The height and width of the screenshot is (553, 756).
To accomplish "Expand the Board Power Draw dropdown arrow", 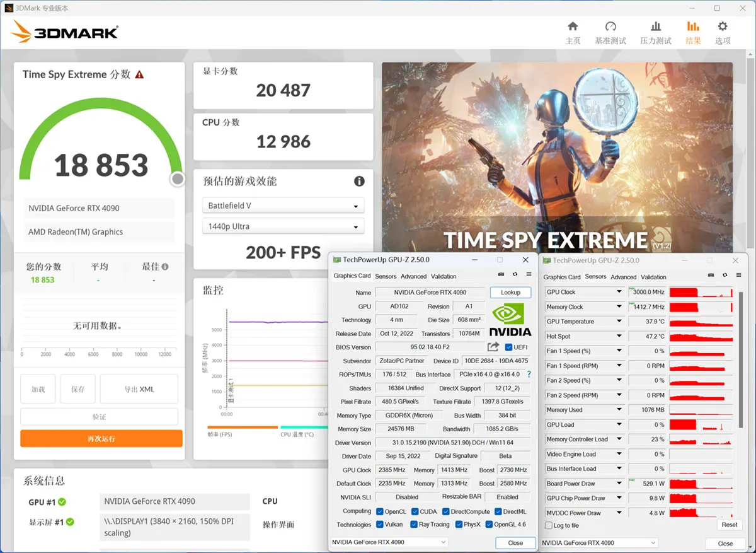I will point(619,484).
